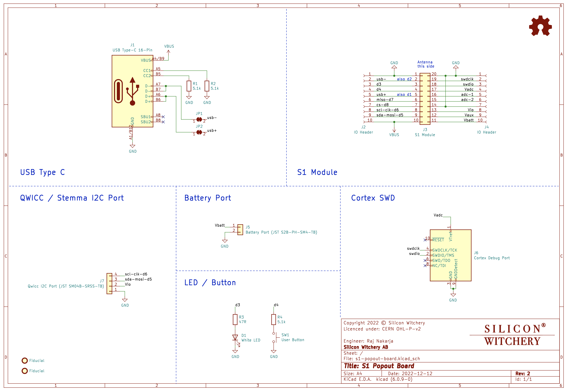Image resolution: width=567 pixels, height=392 pixels.
Task: Click 'swdclk' label beside Cortex Debug Port
Action: (413, 249)
